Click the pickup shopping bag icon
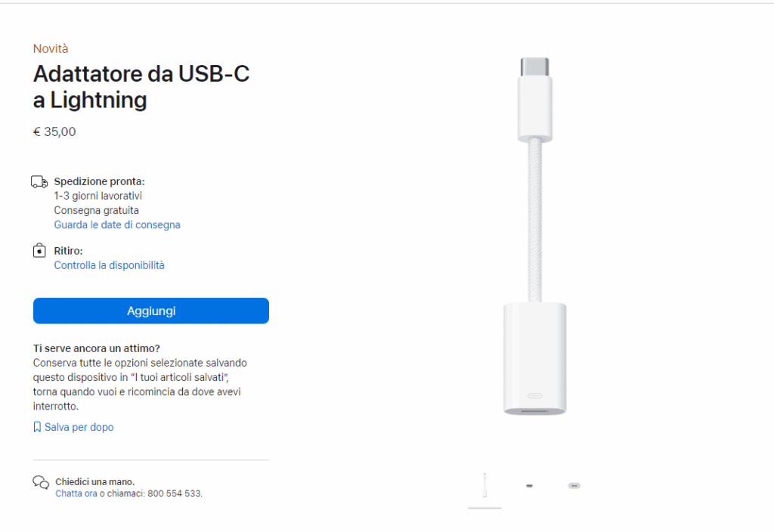Image resolution: width=774 pixels, height=532 pixels. click(x=39, y=251)
